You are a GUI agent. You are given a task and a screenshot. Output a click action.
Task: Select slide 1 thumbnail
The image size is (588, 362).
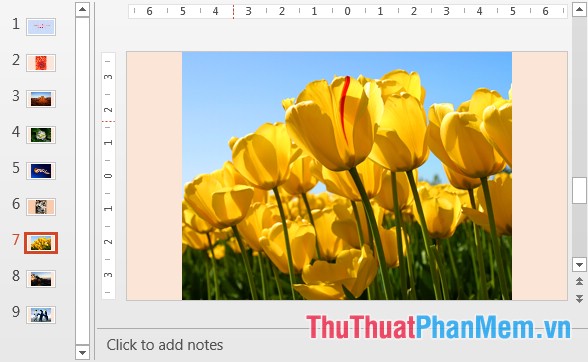41,27
